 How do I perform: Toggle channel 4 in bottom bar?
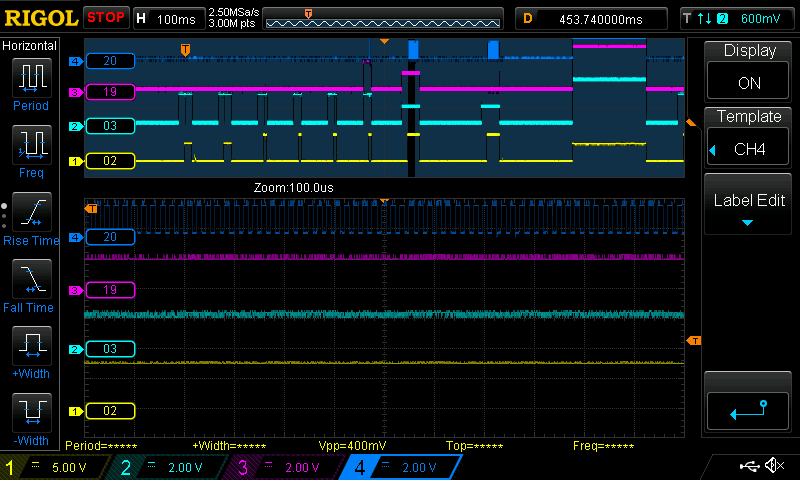click(402, 467)
